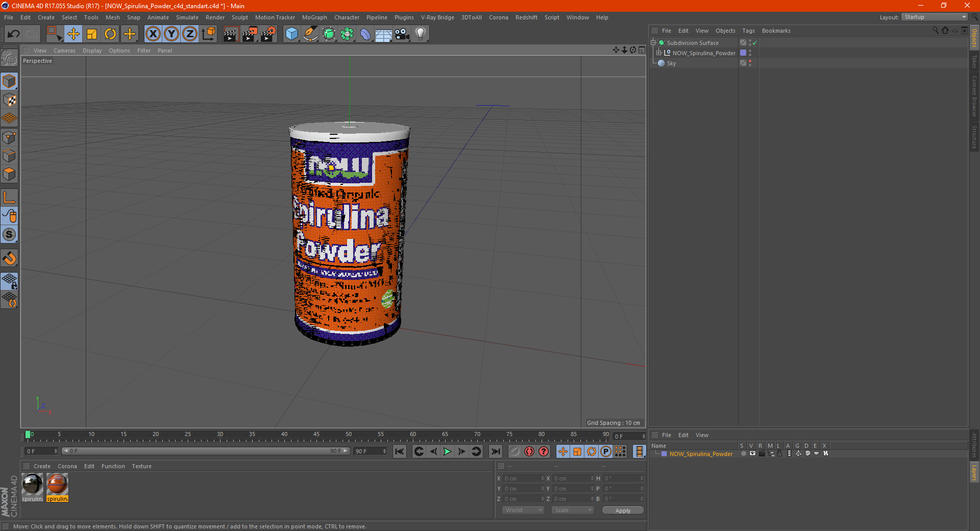This screenshot has height=531, width=980.
Task: Switch to Polygons mode
Action: coord(9,174)
